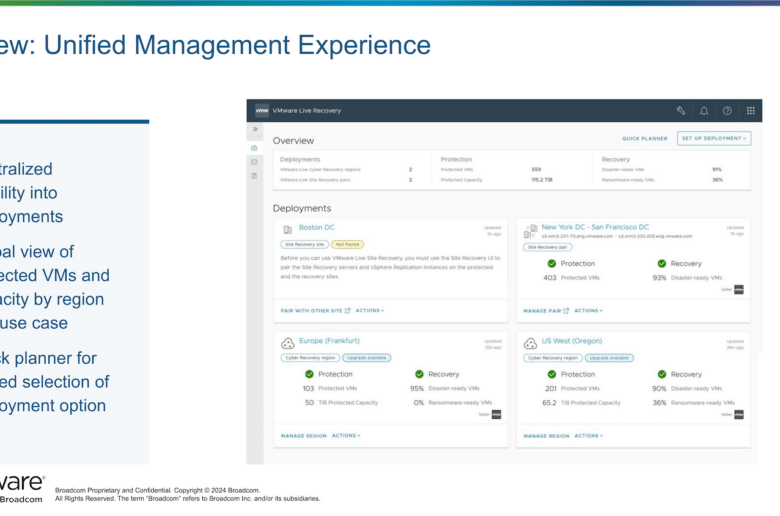780x516 pixels.
Task: Click 65.2 TiB Protected Capacity on US West card
Action: [582, 403]
